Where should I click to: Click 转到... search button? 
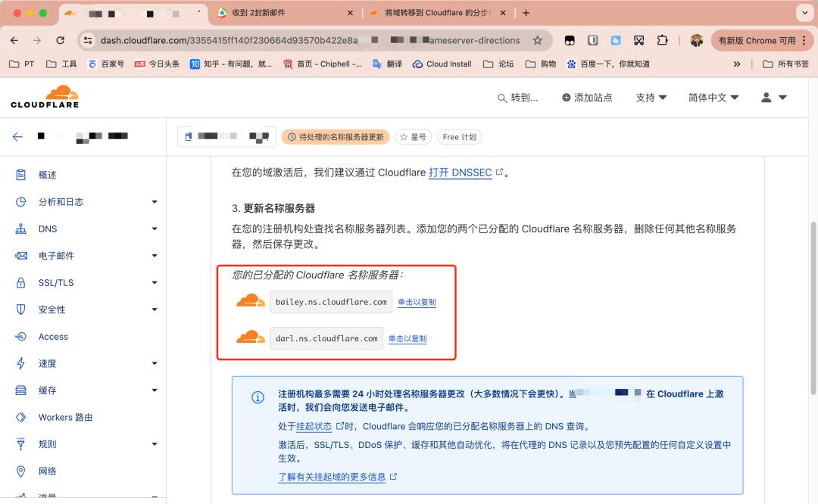(x=517, y=98)
